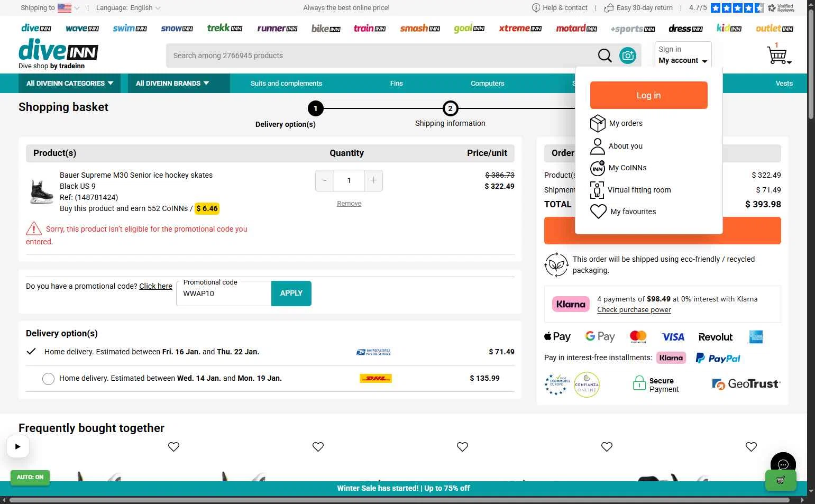Click the promotional code input field

pyautogui.click(x=224, y=294)
